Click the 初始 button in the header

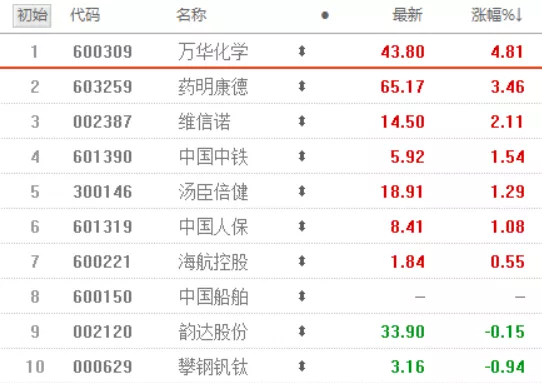32,16
